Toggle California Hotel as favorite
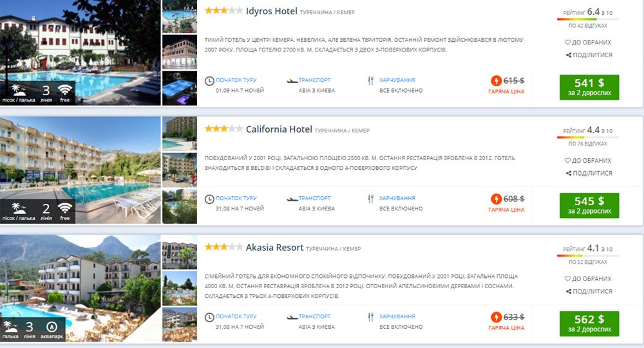644x348 pixels. (x=588, y=160)
